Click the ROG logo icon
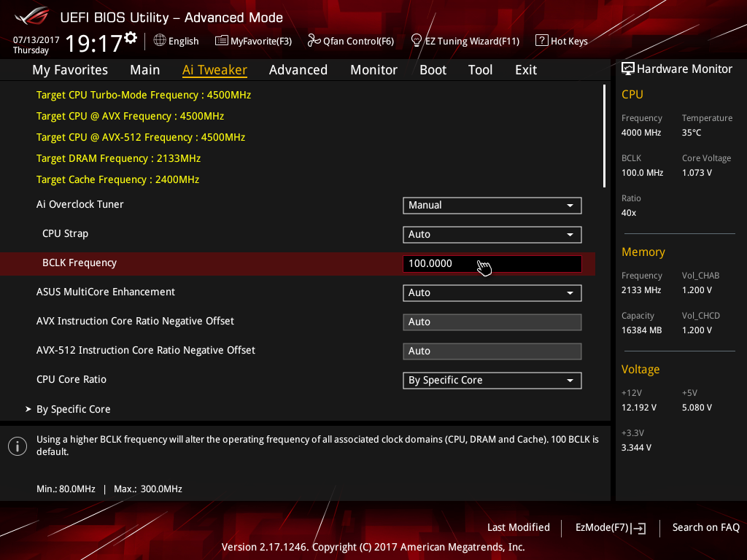The image size is (747, 560). (31, 16)
